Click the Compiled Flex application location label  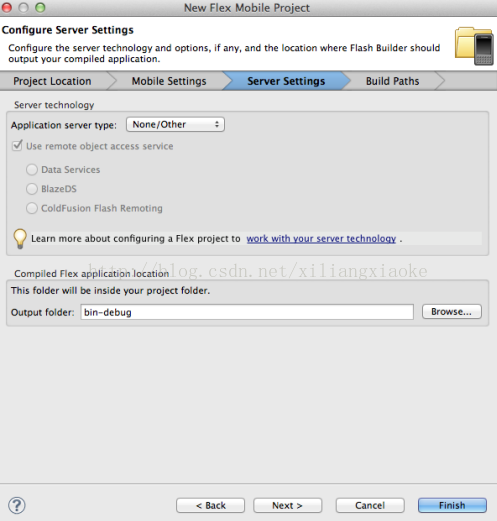[x=92, y=274]
